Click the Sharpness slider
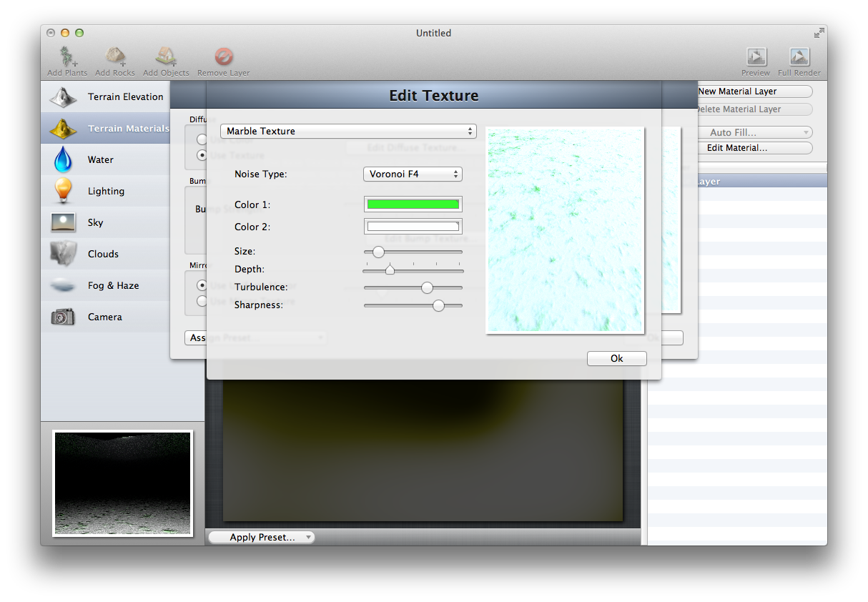Image resolution: width=868 pixels, height=602 pixels. (x=413, y=305)
